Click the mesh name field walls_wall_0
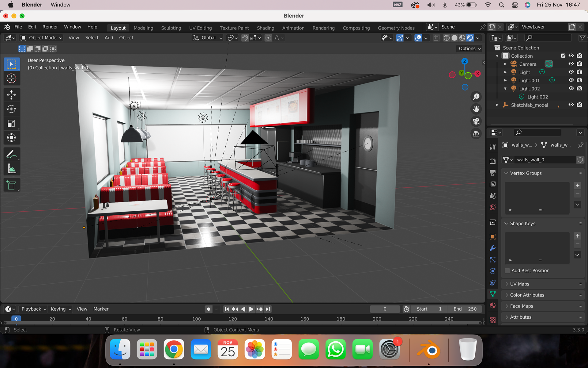588x368 pixels. (x=545, y=160)
